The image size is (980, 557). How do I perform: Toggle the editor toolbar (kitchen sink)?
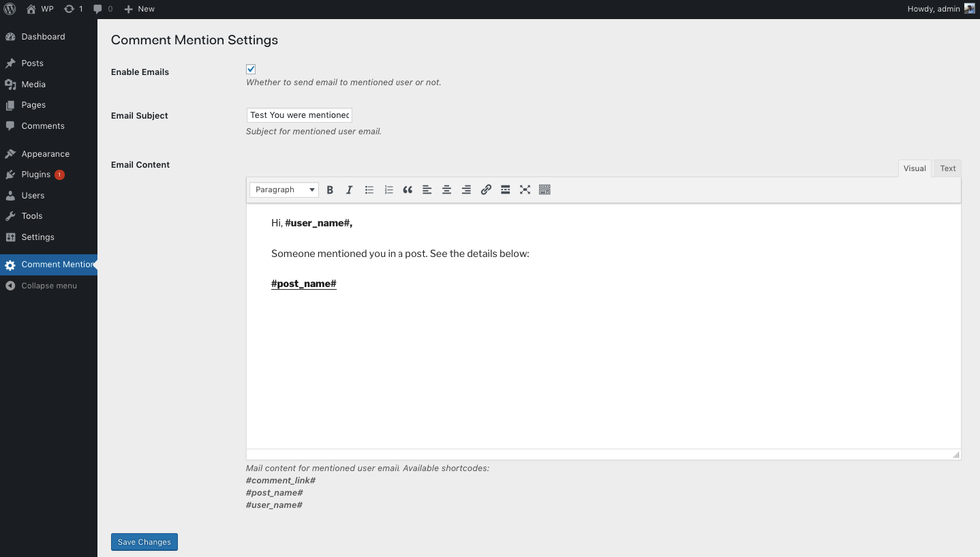tap(545, 190)
